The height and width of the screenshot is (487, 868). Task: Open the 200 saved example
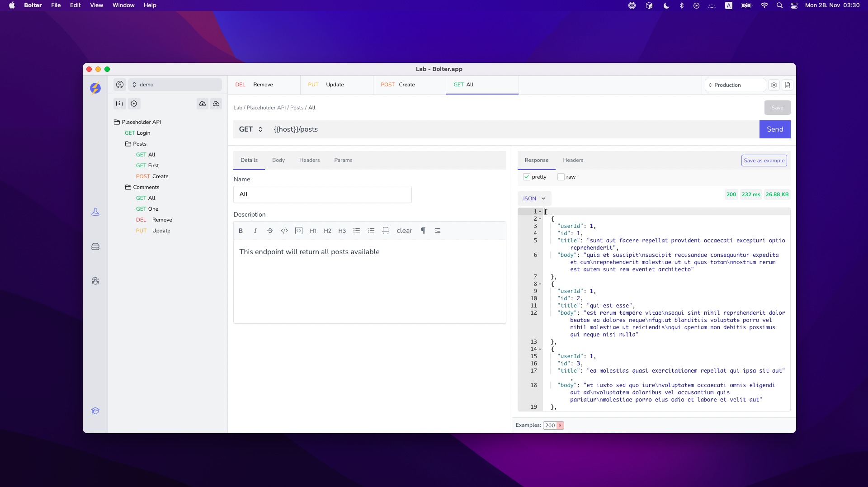550,426
